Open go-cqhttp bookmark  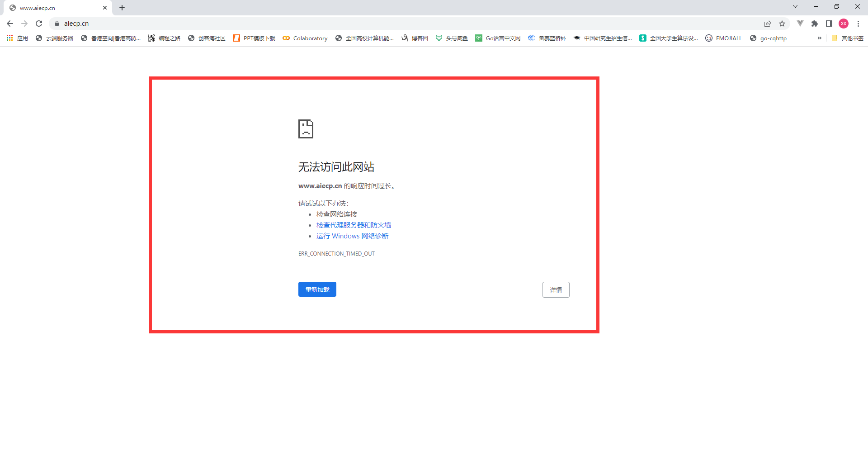tap(768, 38)
